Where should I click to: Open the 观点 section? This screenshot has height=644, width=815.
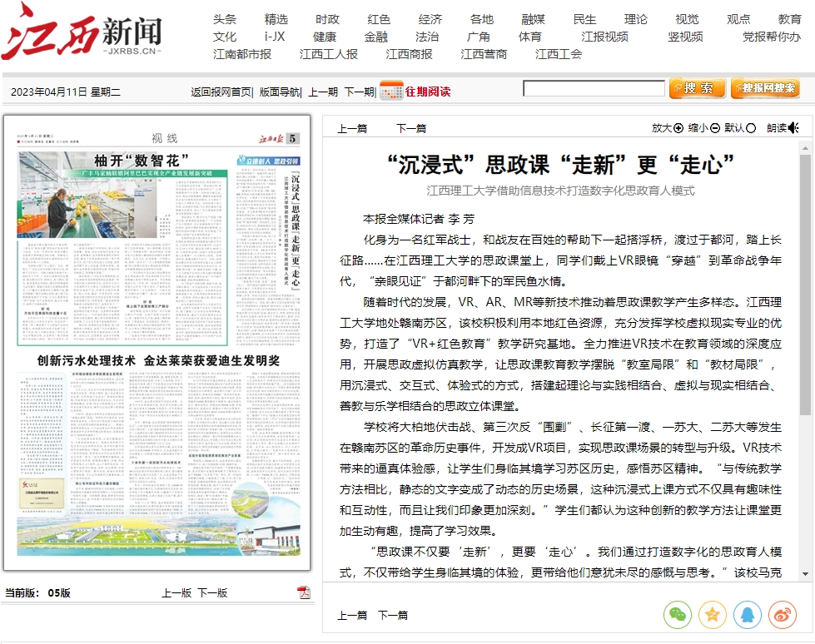[738, 19]
